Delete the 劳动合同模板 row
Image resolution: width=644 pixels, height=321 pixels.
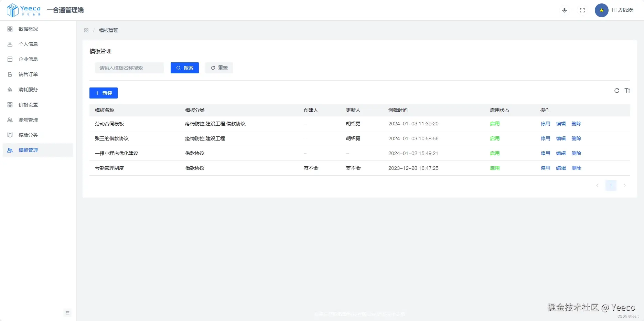[576, 124]
